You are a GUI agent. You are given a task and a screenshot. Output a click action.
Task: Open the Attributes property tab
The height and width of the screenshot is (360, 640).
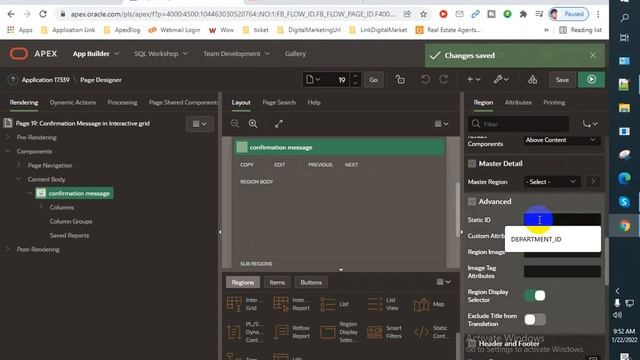[518, 102]
